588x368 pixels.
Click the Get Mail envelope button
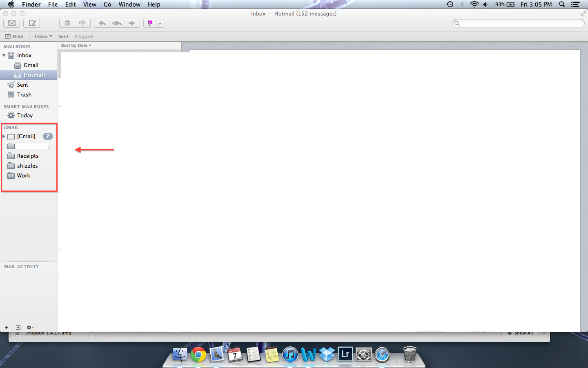coord(12,23)
